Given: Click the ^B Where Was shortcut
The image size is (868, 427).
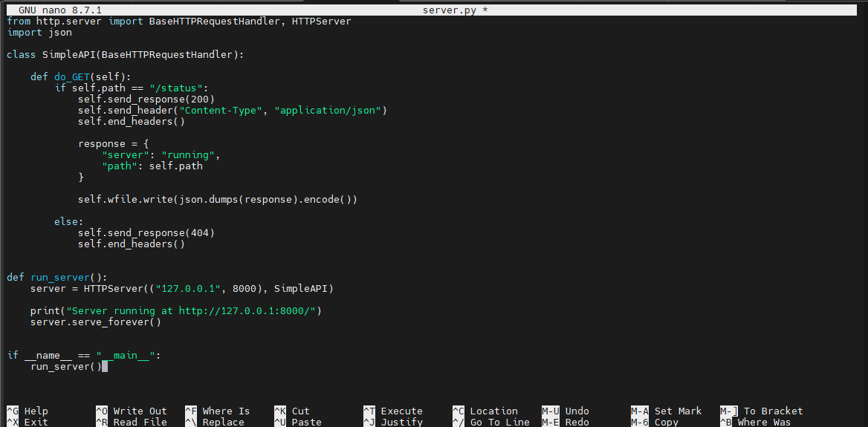Looking at the screenshot, I should pyautogui.click(x=756, y=422).
